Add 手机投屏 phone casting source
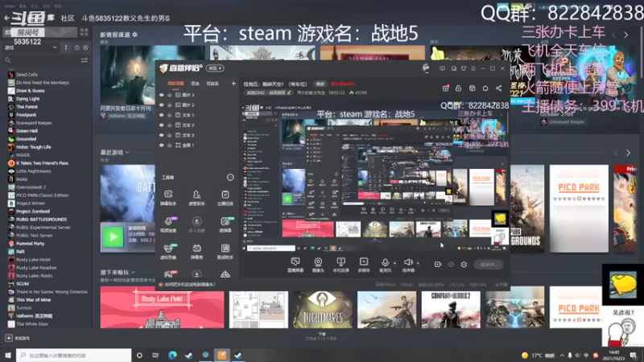 click(x=341, y=265)
